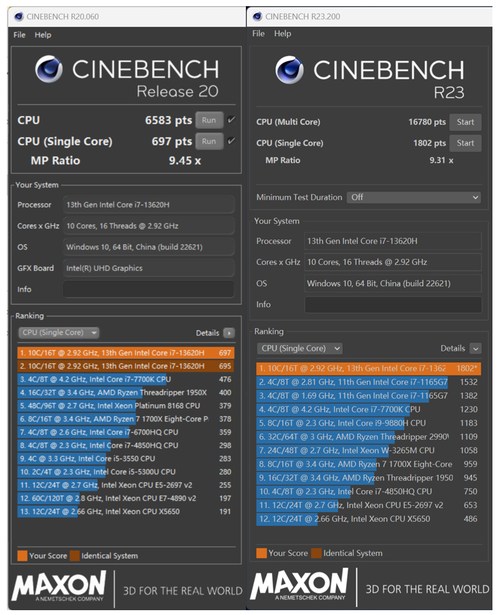Expand the R23 ranking Details chevron
Viewport: 500px width, 615px height.
pos(475,348)
